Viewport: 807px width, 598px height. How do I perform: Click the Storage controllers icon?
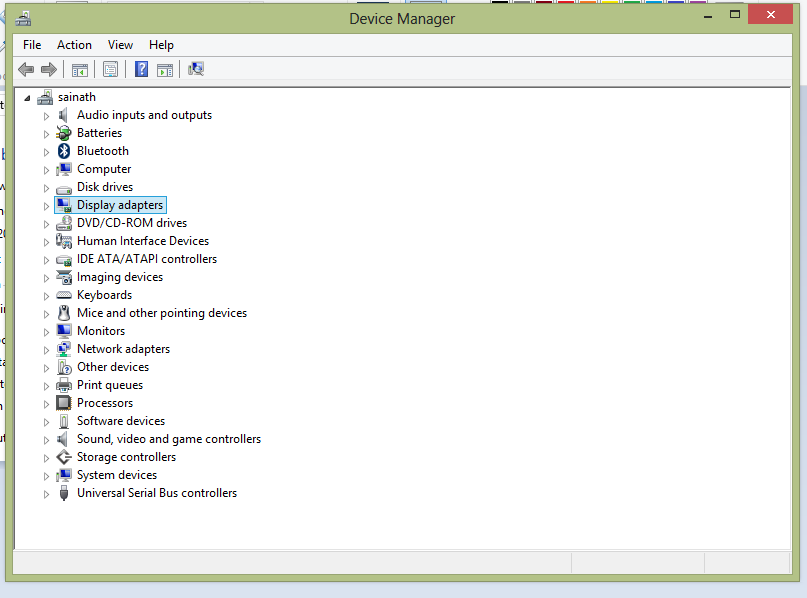click(x=64, y=457)
